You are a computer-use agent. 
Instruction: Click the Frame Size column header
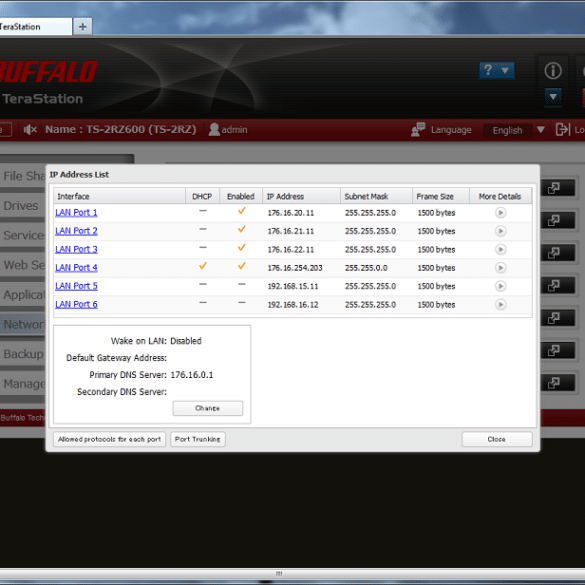441,196
